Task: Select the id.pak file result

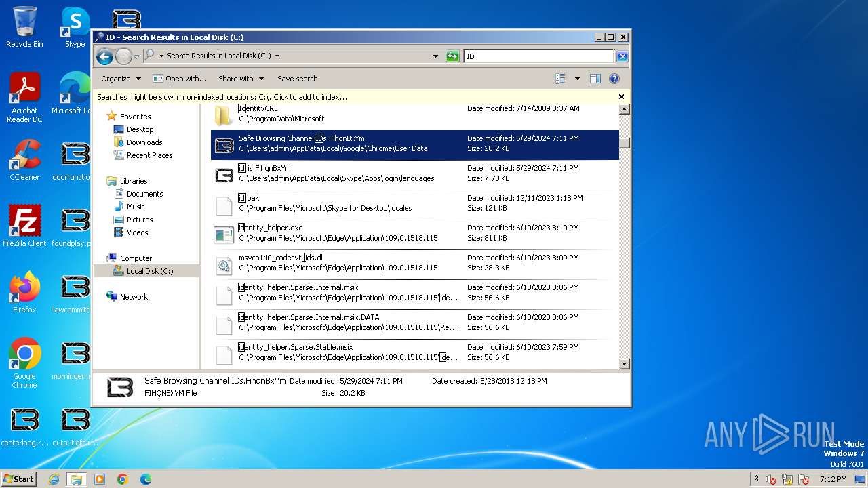Action: point(414,205)
